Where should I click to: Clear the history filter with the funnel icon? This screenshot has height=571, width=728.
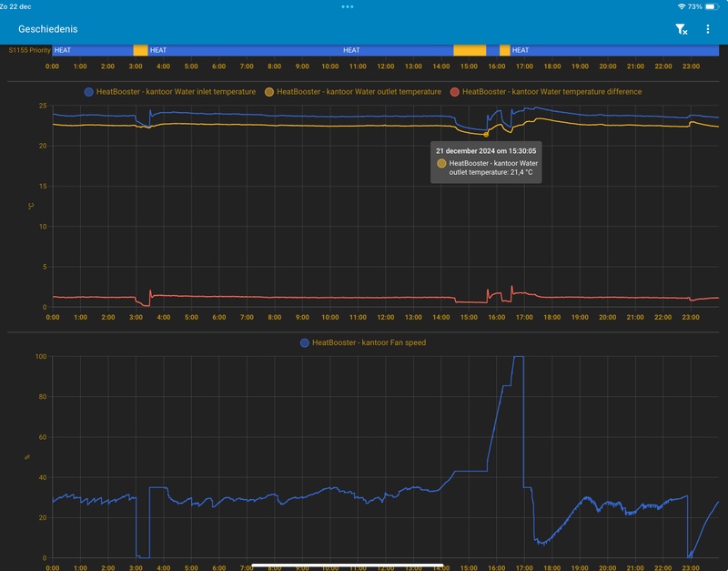pyautogui.click(x=681, y=29)
